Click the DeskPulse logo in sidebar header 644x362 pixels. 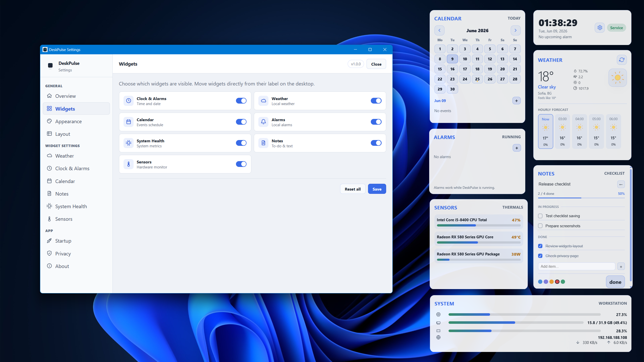click(x=50, y=66)
